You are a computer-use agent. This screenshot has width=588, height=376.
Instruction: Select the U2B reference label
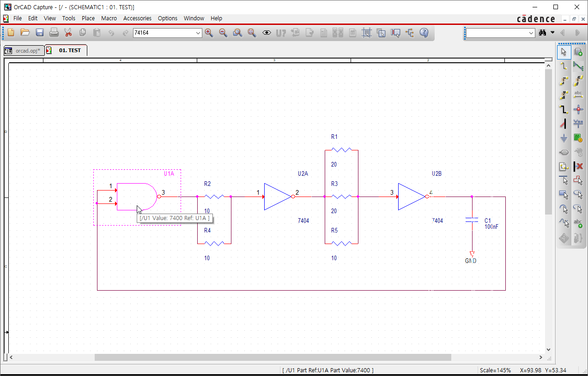pos(437,174)
